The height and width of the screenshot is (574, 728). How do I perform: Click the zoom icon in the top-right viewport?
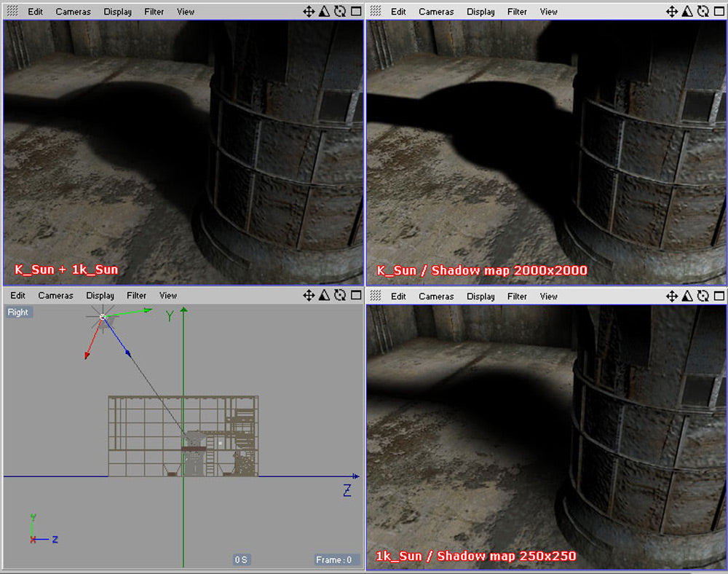(687, 12)
